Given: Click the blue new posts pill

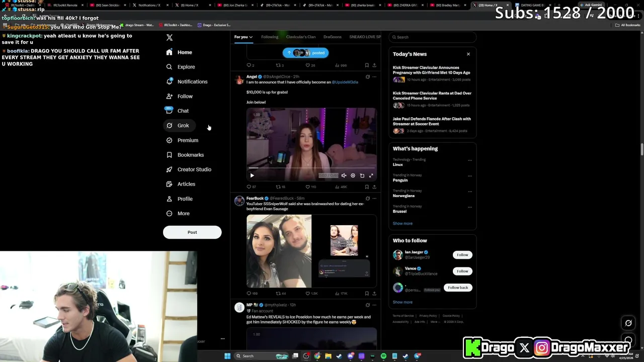Looking at the screenshot, I should point(305,53).
